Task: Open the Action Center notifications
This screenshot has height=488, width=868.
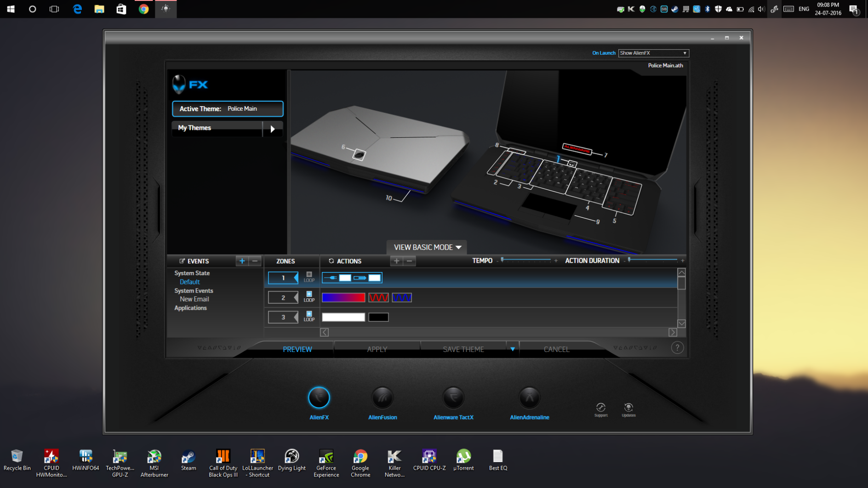Action: [x=854, y=9]
